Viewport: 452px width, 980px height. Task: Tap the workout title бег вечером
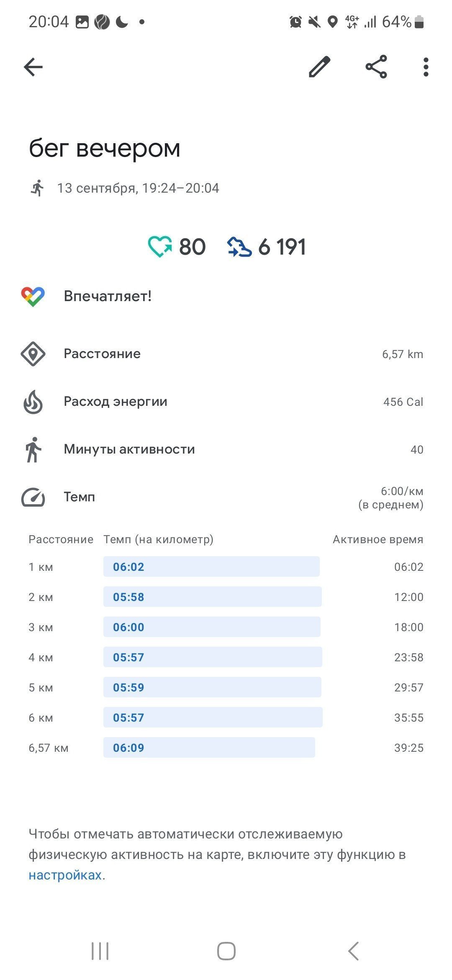[x=105, y=148]
